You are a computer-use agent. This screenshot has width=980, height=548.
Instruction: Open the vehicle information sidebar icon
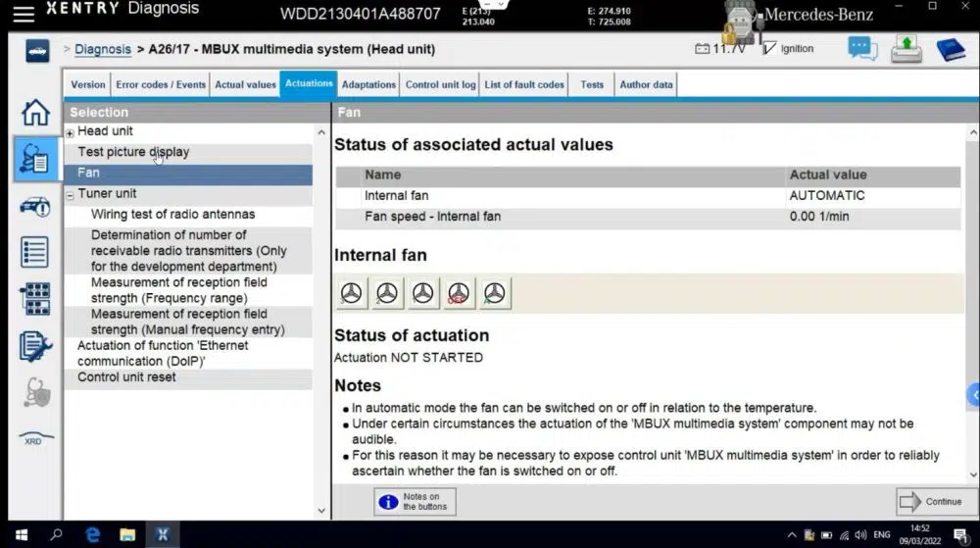click(x=35, y=206)
